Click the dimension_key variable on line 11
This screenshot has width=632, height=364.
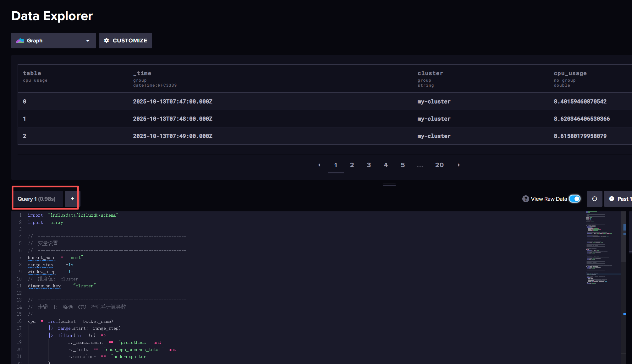click(44, 286)
